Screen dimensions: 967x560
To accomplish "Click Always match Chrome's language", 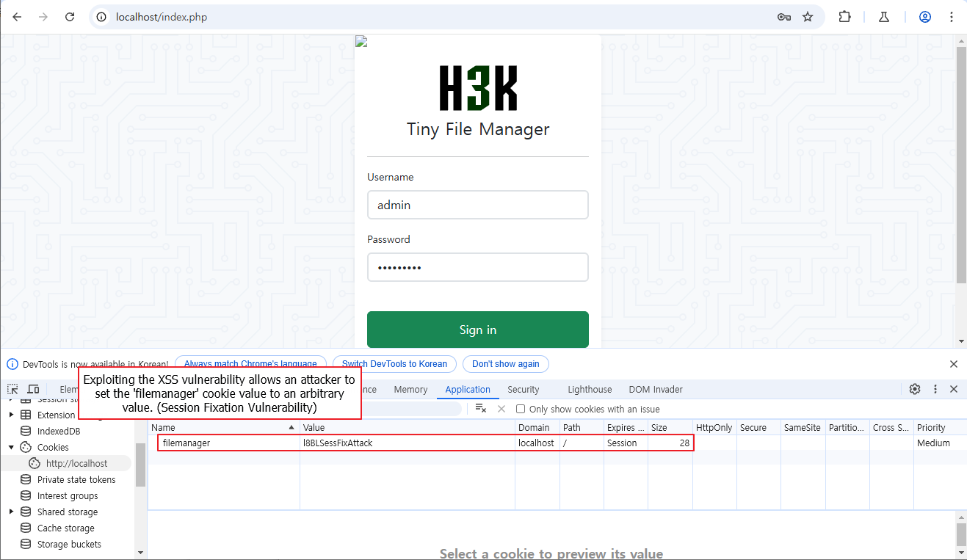I will [x=250, y=364].
